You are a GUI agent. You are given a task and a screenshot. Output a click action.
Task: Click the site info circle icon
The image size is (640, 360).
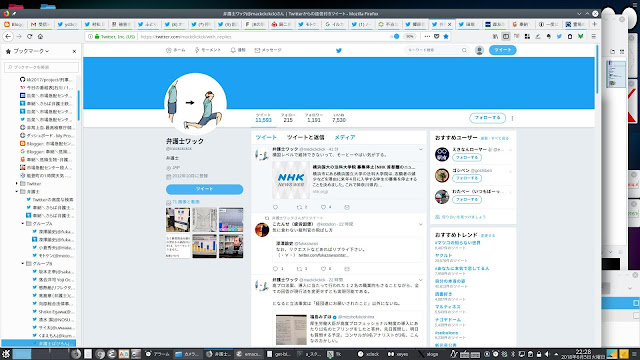click(x=90, y=36)
